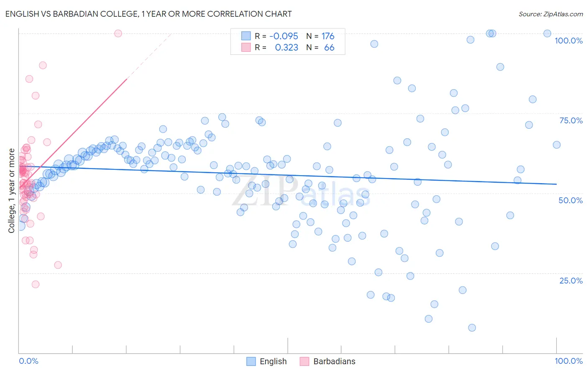Click the blue swatch in correlation stats box

[x=246, y=36]
